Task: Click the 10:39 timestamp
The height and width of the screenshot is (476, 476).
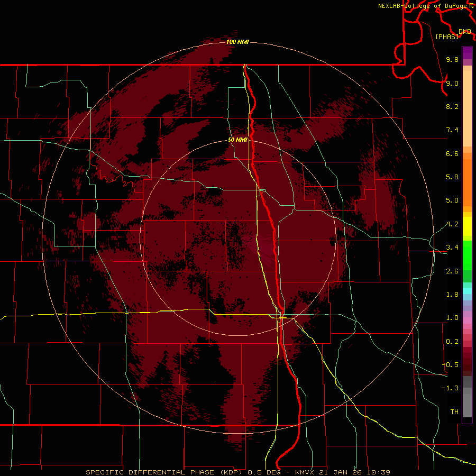Action: 378,472
